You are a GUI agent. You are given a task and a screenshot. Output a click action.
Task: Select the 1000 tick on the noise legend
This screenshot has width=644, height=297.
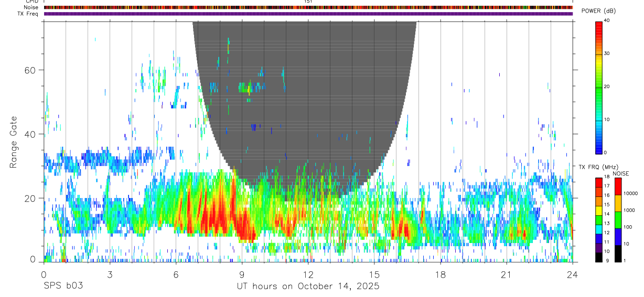click(629, 210)
